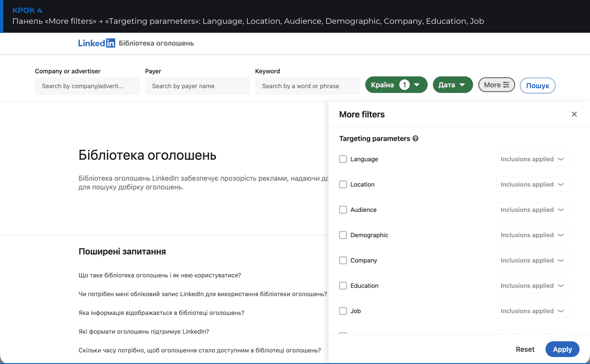Screen dimensions: 590x364
Task: Open FAQ 'Які формати оголошень підтримує LinkedIn'
Action: pyautogui.click(x=144, y=331)
